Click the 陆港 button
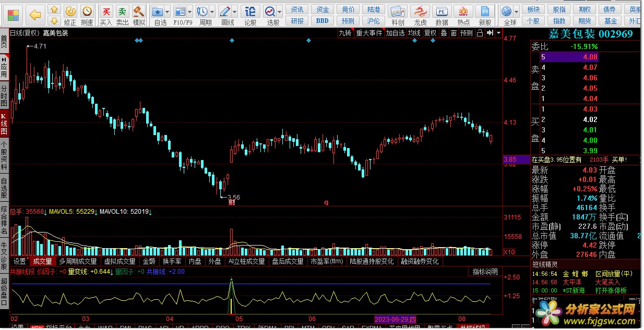 [x=374, y=9]
